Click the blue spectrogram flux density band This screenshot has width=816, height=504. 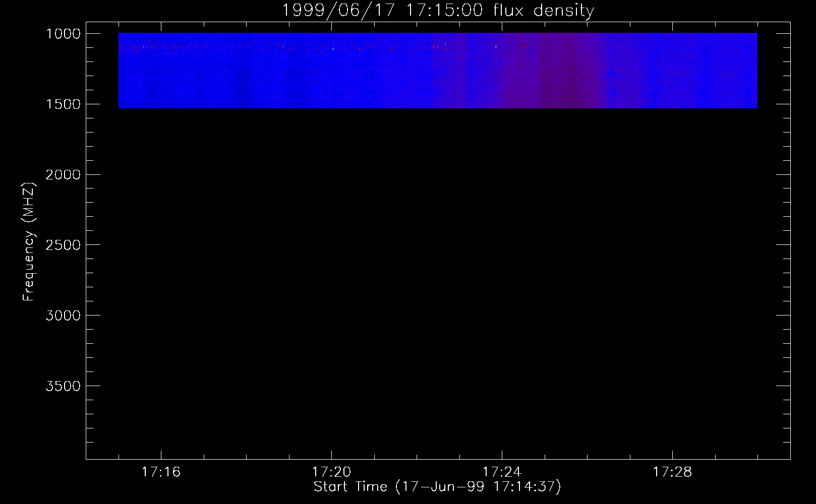(438, 71)
